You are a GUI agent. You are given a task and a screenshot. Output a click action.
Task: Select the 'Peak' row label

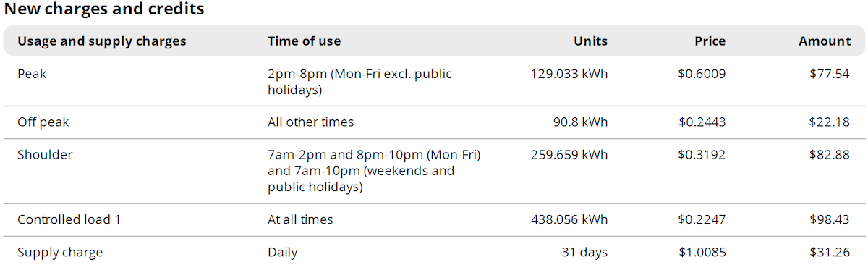(x=32, y=74)
